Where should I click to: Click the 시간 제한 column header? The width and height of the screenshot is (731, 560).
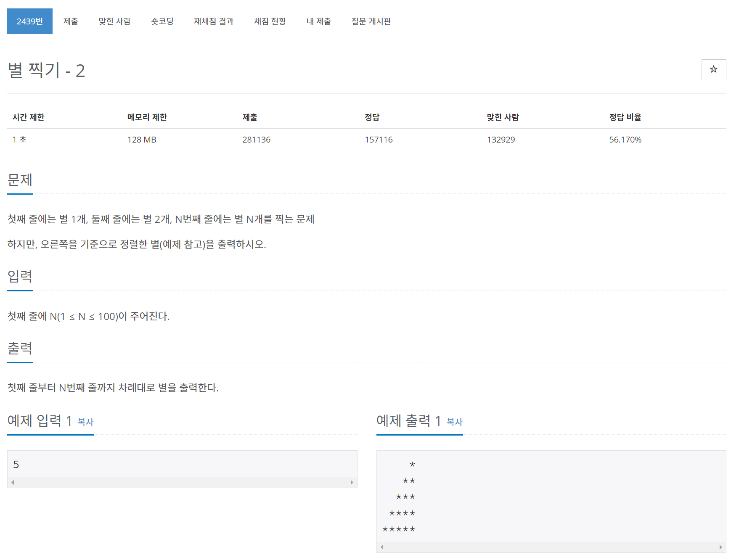point(28,117)
